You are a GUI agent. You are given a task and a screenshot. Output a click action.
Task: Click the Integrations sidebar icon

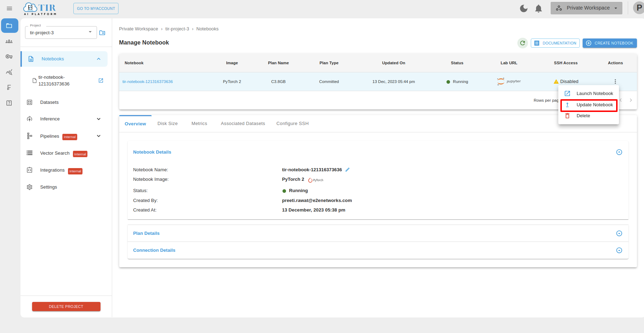pos(30,170)
